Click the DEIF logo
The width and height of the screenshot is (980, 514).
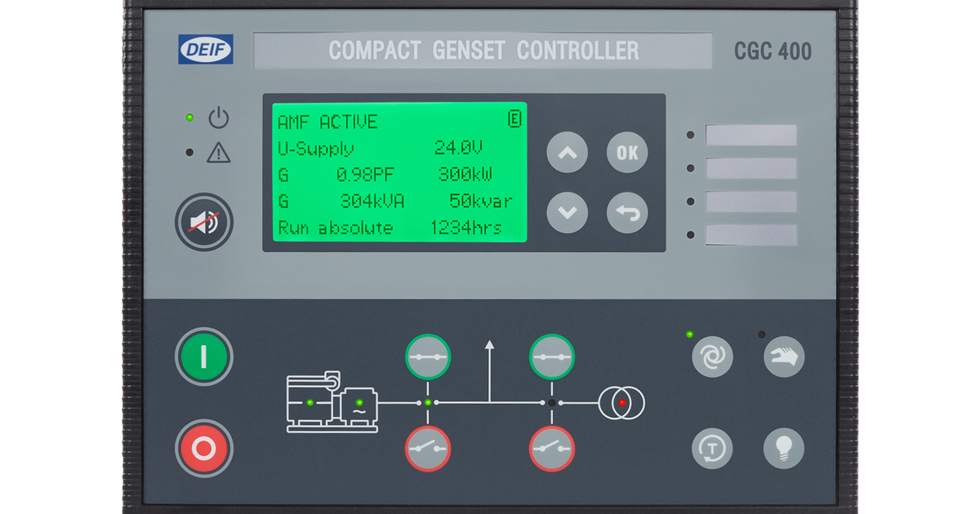(x=206, y=51)
